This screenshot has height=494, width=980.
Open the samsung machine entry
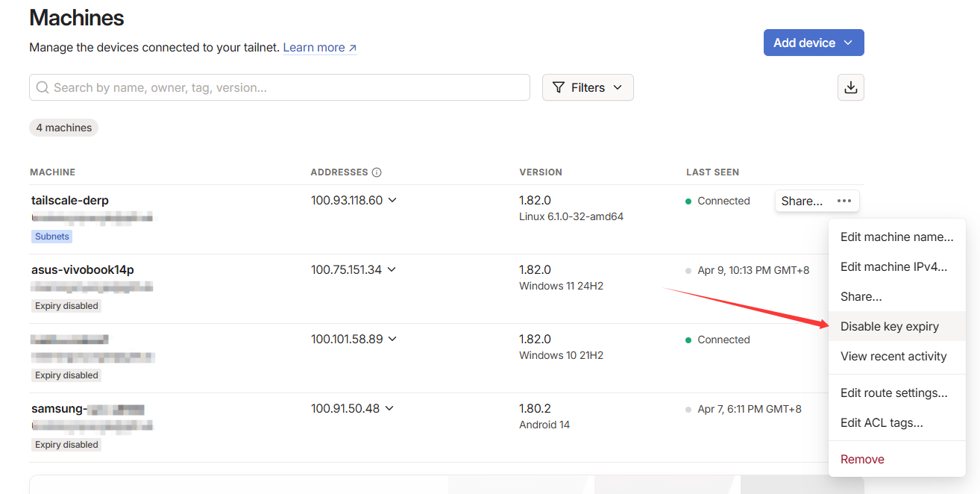pyautogui.click(x=87, y=409)
